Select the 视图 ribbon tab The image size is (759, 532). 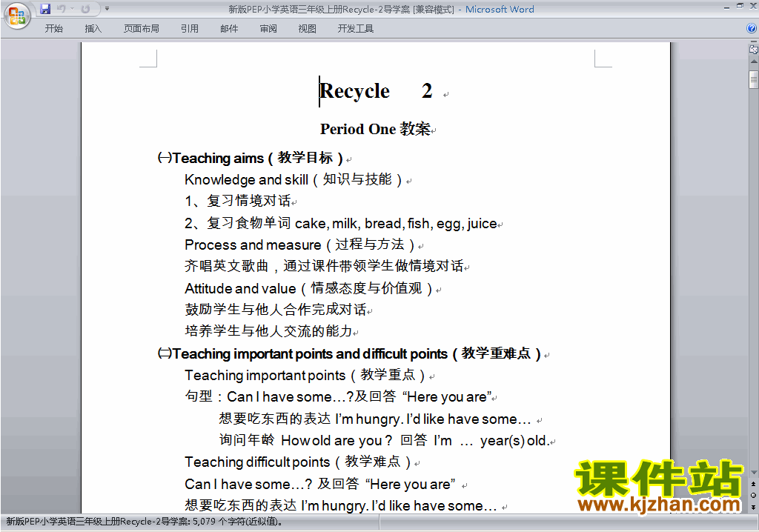(x=307, y=29)
